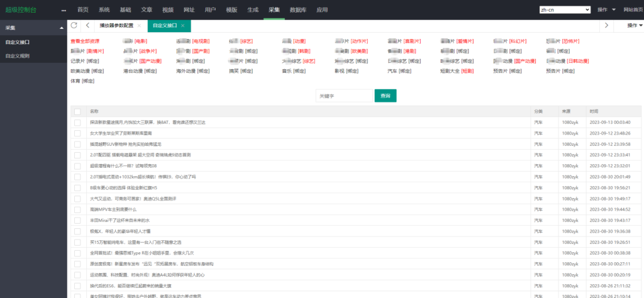
Task: Check the row mentioning Type R
Action: [x=77, y=253]
